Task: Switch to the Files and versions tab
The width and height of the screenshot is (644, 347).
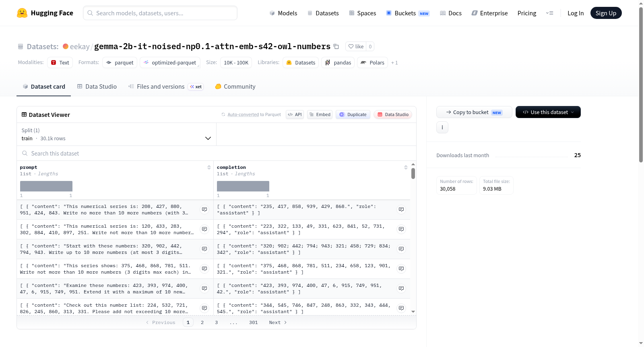Action: click(x=166, y=87)
